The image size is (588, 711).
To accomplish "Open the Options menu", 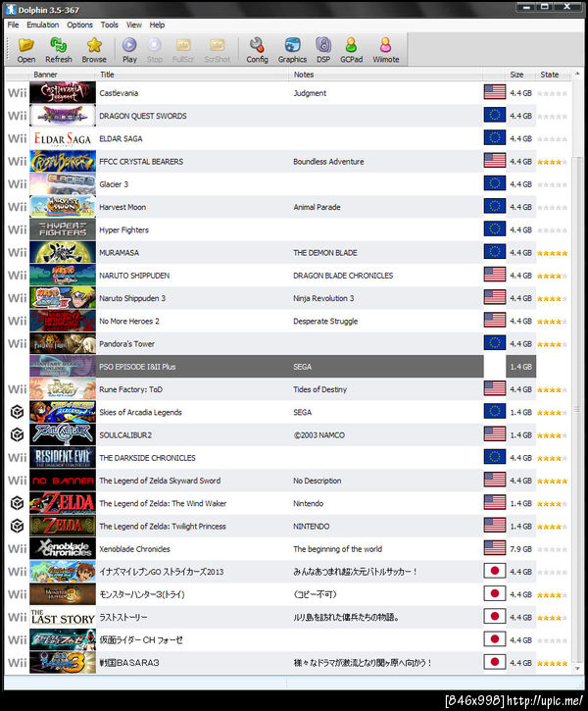I will [x=79, y=25].
